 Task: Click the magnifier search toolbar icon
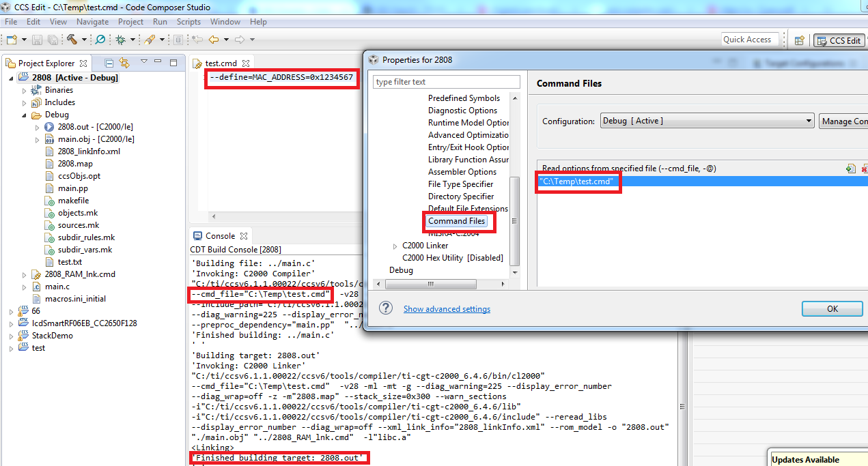point(100,40)
